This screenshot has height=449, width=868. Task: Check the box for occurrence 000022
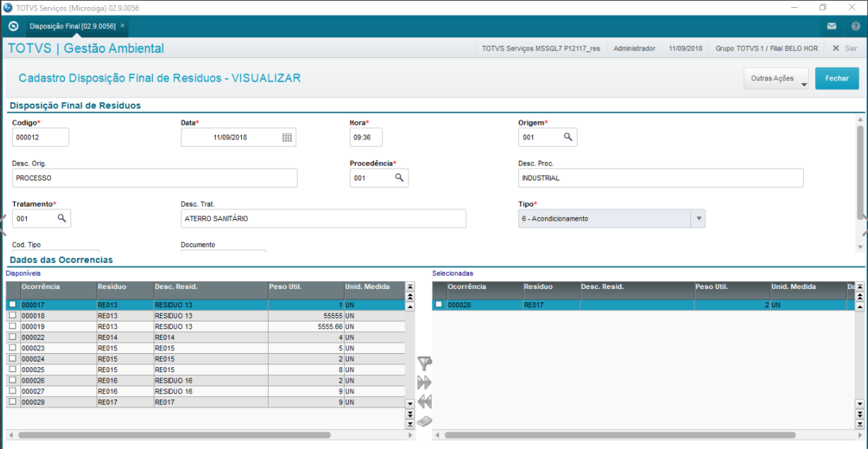12,337
